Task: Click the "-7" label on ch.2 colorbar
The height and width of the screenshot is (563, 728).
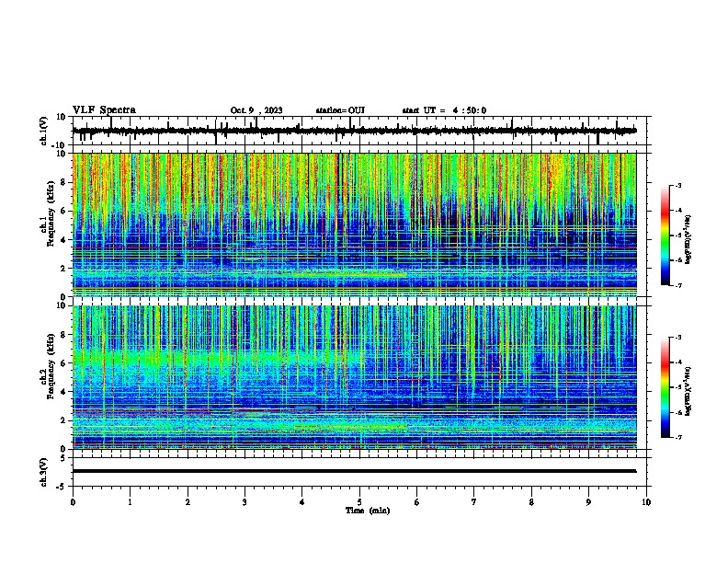Action: pos(677,438)
